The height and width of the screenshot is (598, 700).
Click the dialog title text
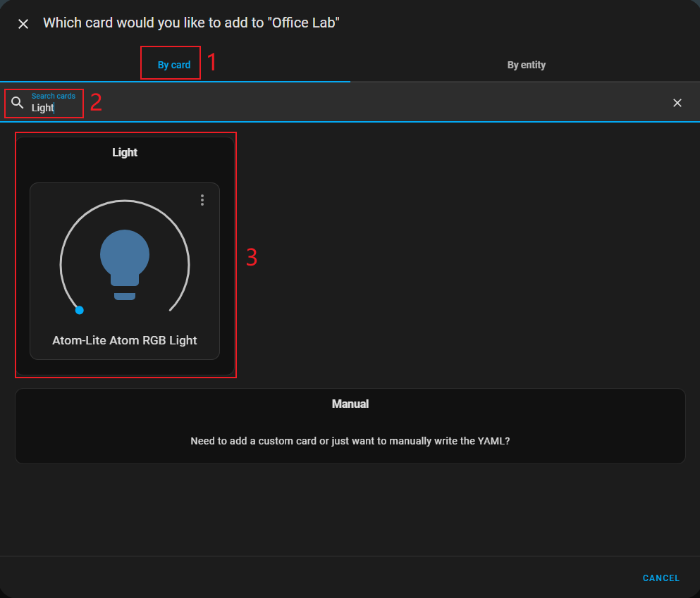[x=191, y=23]
